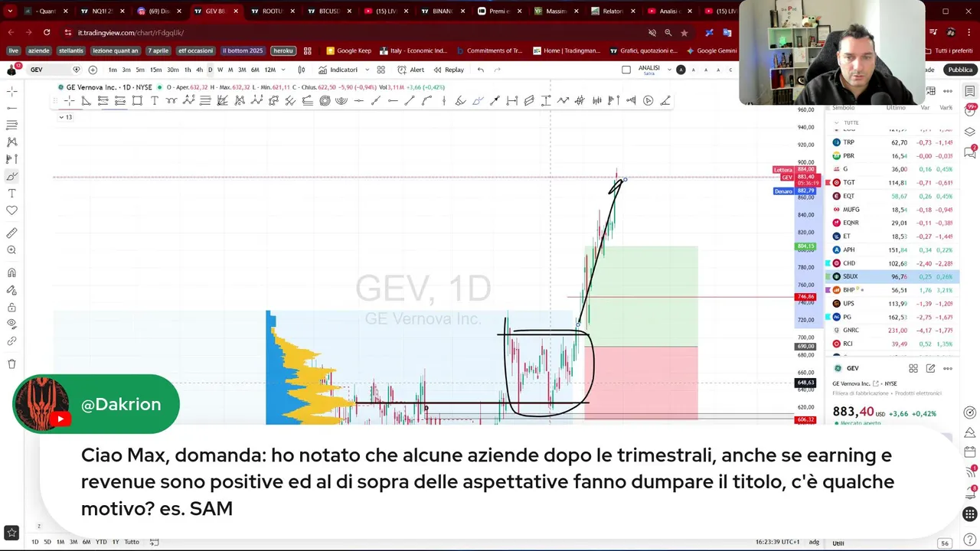This screenshot has height=551, width=980.
Task: Select the YTD date range at bottom
Action: (x=100, y=542)
